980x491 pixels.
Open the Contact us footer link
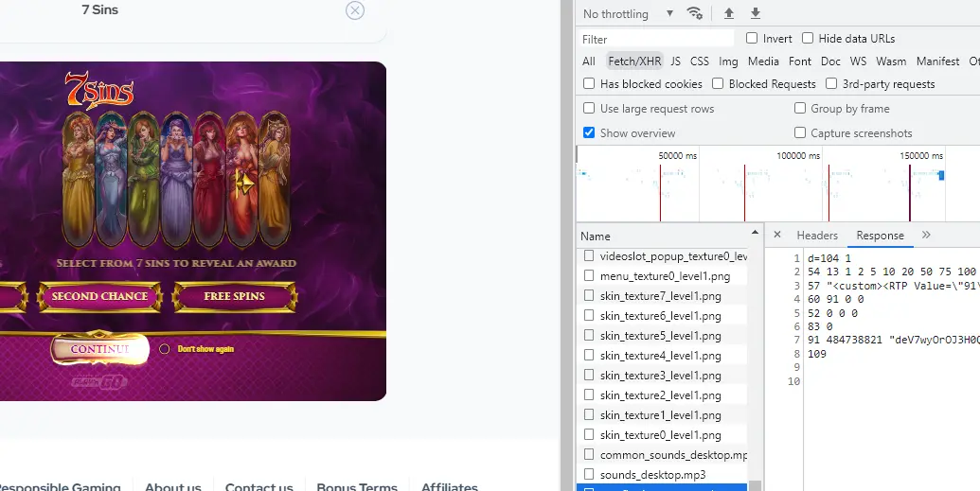coord(258,486)
